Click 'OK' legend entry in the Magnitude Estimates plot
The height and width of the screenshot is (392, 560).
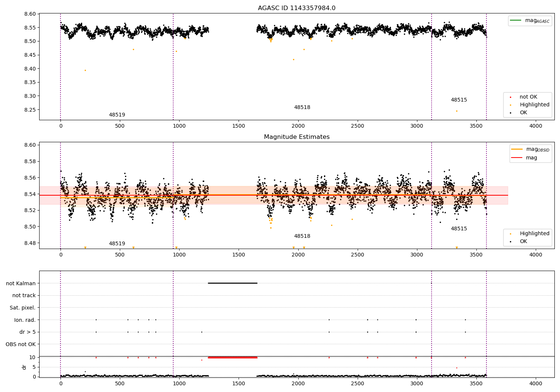(x=523, y=242)
